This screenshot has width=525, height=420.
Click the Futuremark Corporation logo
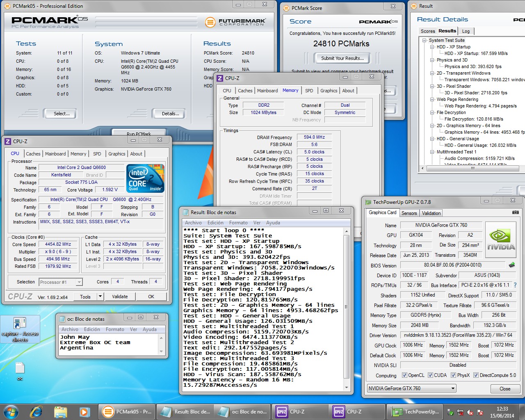[x=236, y=22]
